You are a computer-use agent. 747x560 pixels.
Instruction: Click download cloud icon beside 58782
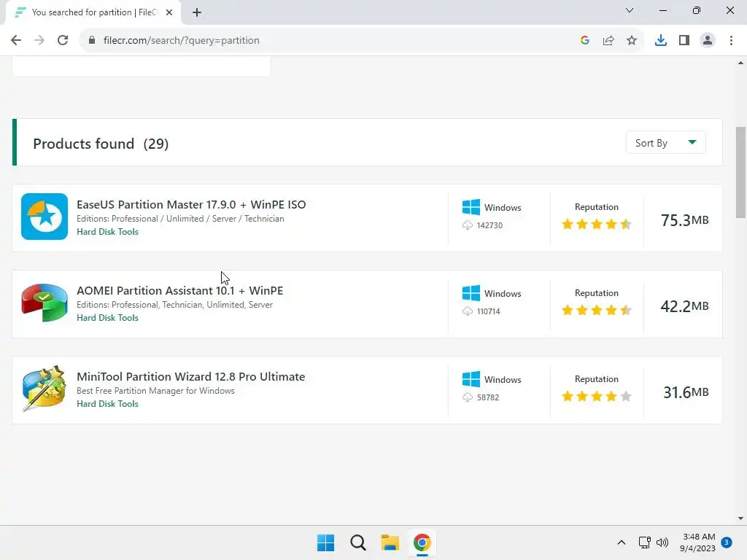(x=468, y=397)
